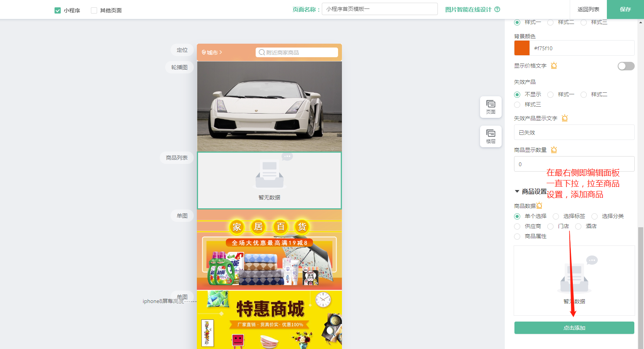Click the 保存 save button
The image size is (644, 349).
click(x=625, y=9)
